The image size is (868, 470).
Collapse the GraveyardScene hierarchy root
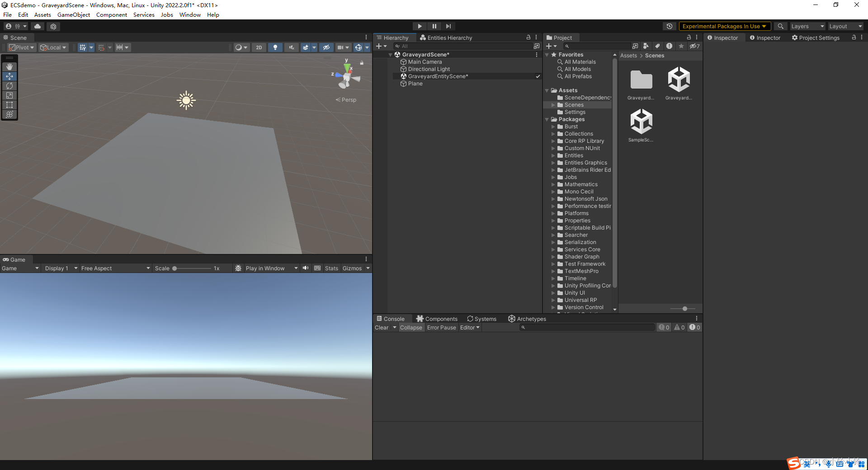390,55
